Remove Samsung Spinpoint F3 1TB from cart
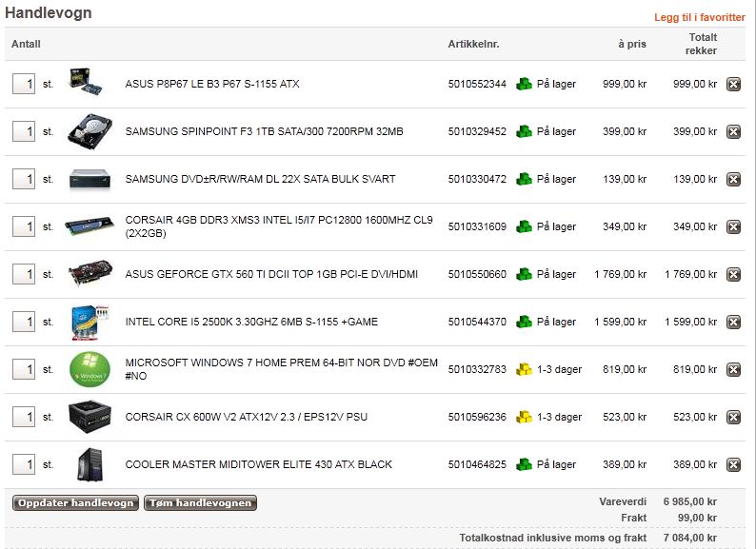The width and height of the screenshot is (756, 549). point(733,131)
